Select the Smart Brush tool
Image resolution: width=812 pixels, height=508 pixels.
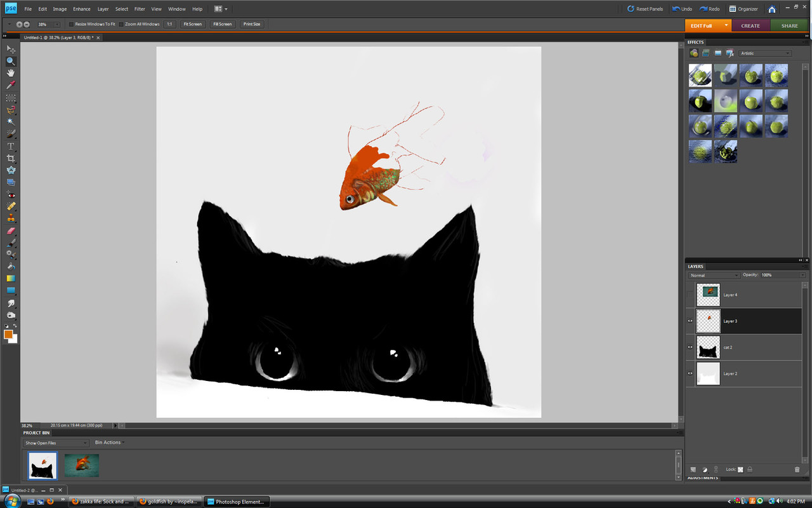(11, 255)
